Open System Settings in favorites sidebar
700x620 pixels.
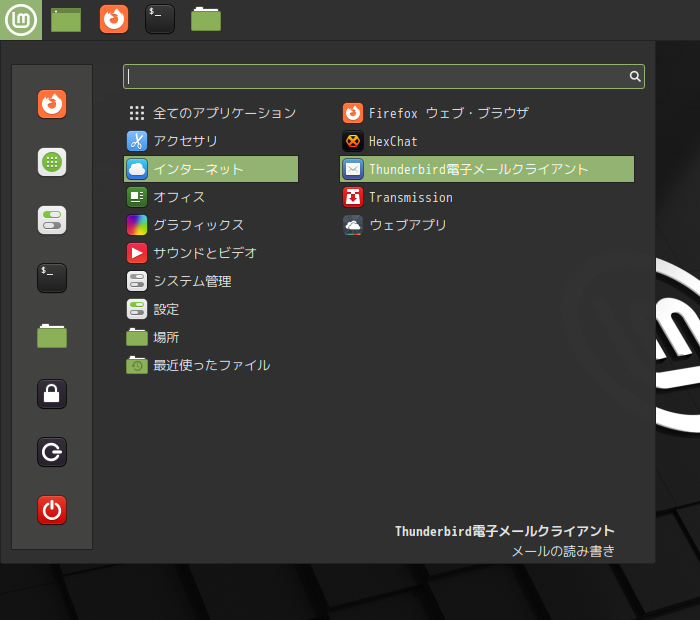(x=52, y=220)
